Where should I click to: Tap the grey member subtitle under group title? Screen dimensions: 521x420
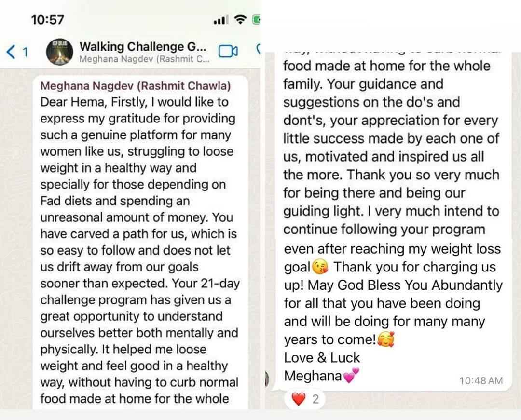(144, 60)
